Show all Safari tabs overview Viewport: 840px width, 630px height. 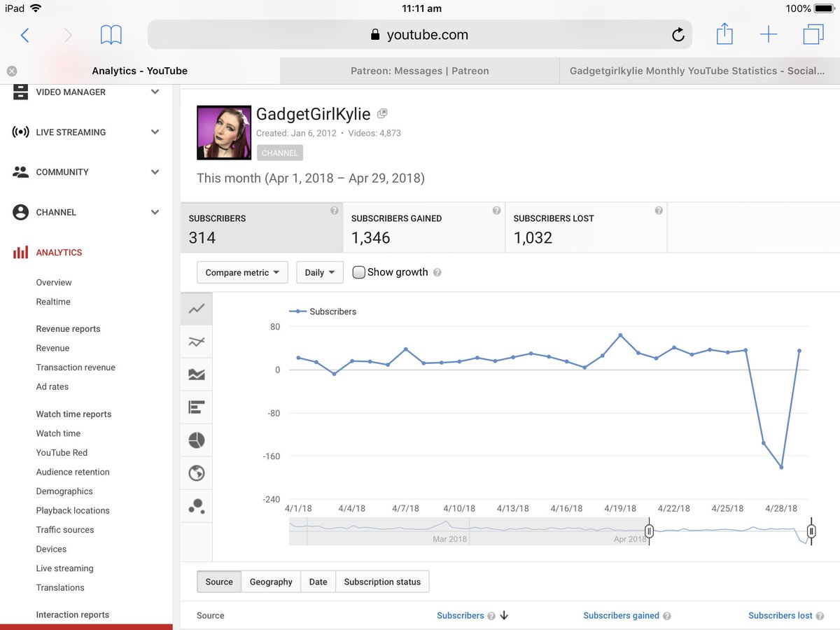point(813,34)
